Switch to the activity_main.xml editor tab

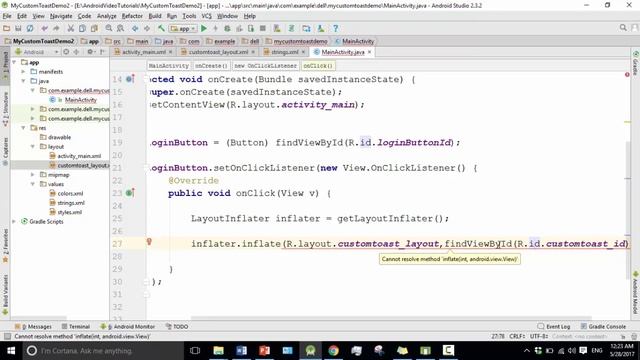click(143, 52)
